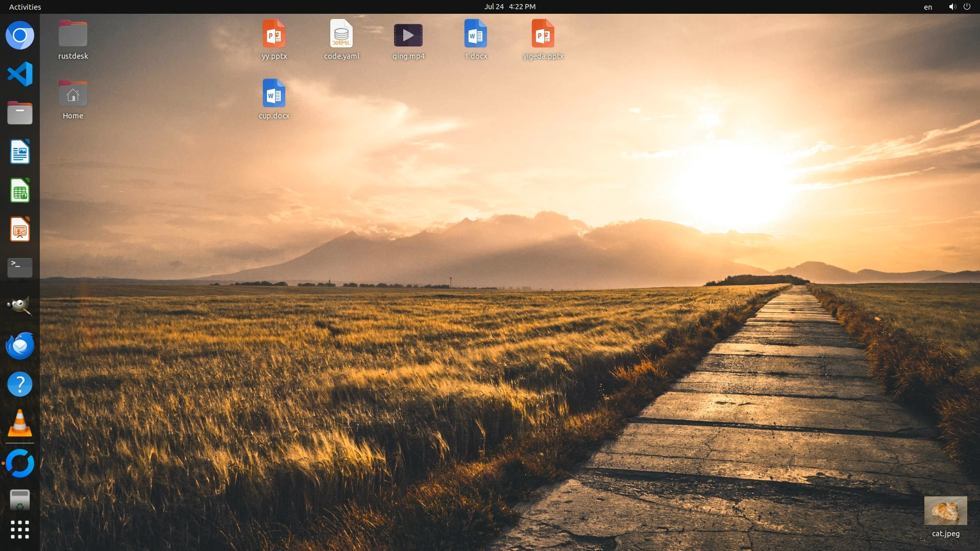Open the Chromium browser in dock
This screenshot has width=980, height=551.
pyautogui.click(x=20, y=36)
